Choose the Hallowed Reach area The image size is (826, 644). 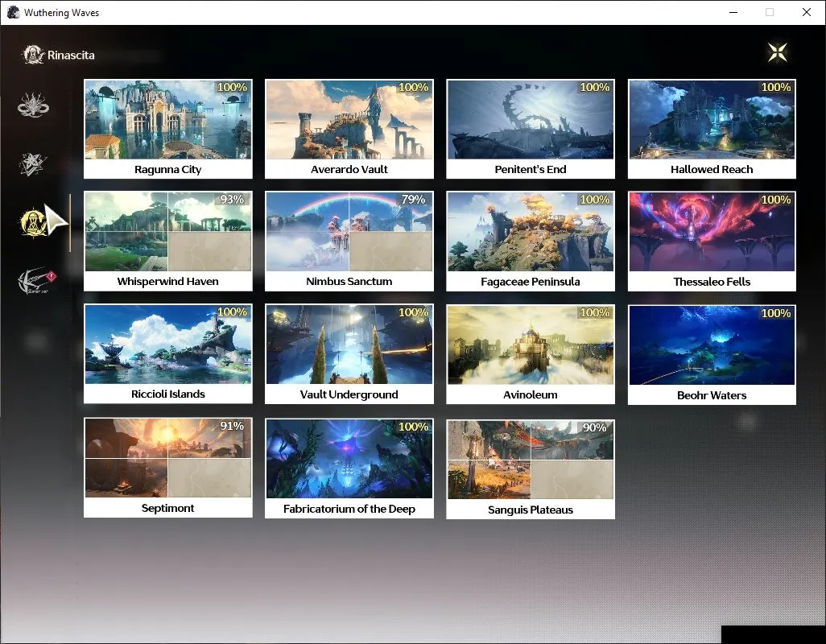712,129
